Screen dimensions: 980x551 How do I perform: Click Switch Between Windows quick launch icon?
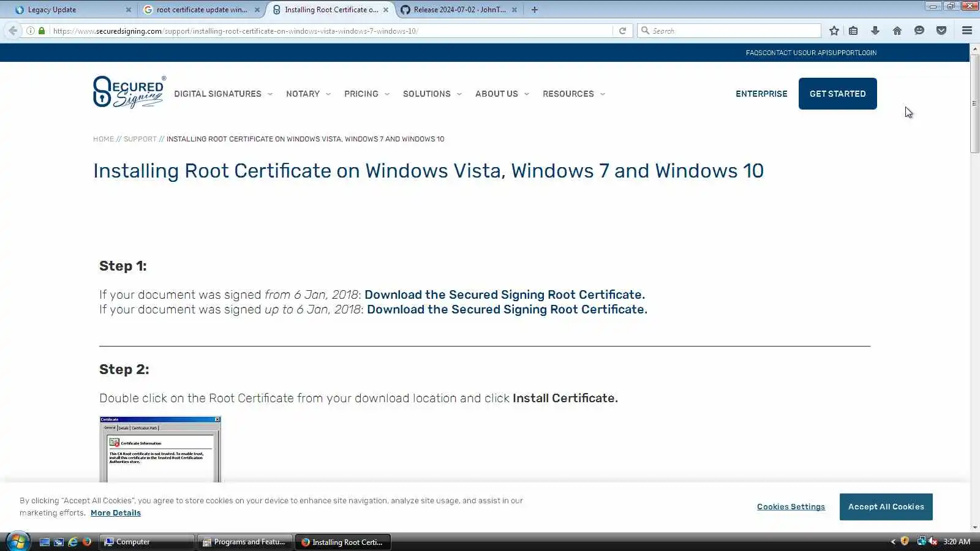click(x=59, y=542)
